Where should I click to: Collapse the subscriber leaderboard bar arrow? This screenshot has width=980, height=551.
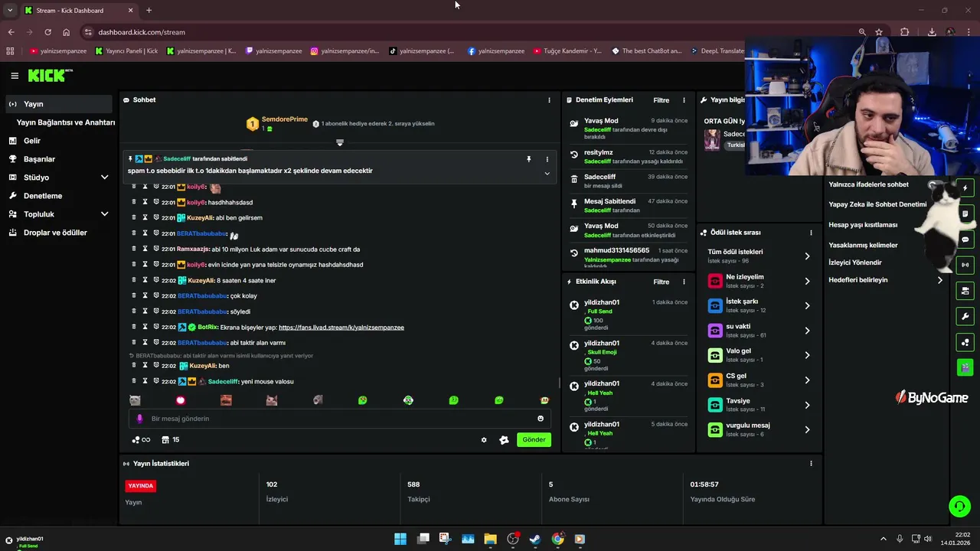(340, 143)
